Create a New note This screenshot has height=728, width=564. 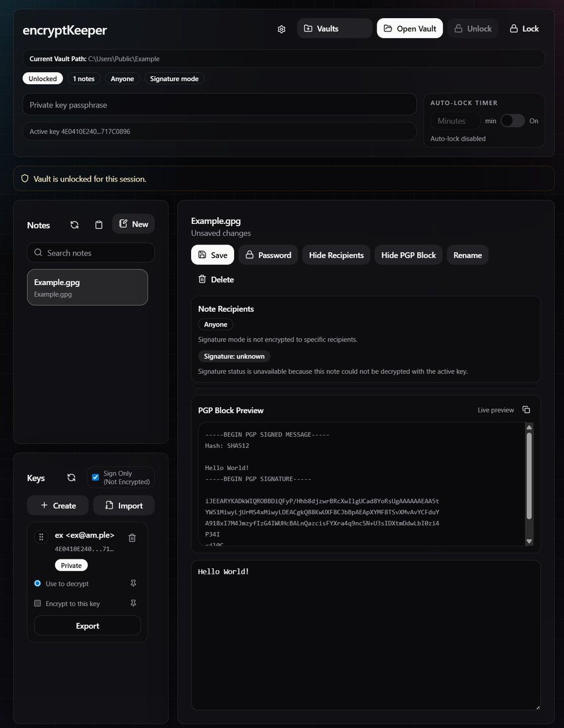[133, 224]
